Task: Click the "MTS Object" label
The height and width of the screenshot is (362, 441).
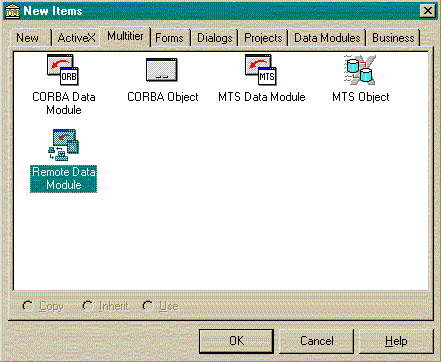Action: [x=361, y=97]
